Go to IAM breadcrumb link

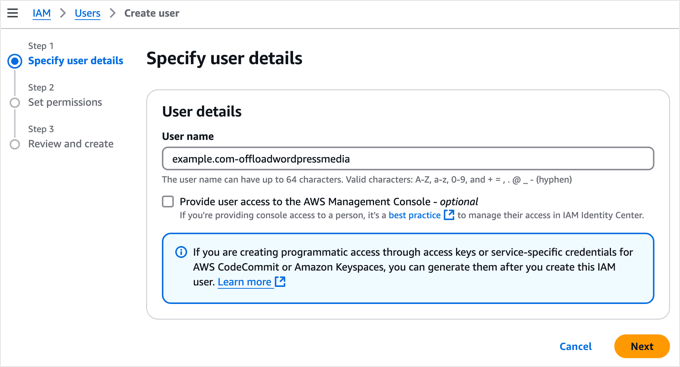pyautogui.click(x=42, y=13)
